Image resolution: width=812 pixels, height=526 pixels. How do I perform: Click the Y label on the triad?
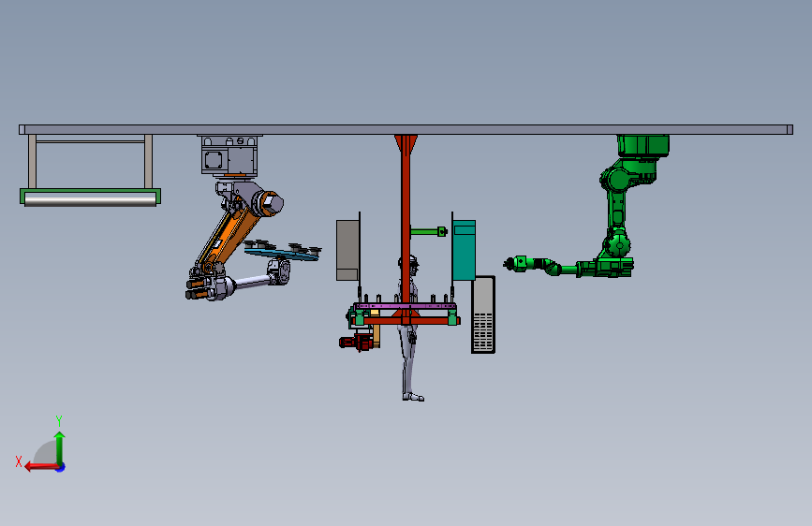point(59,420)
